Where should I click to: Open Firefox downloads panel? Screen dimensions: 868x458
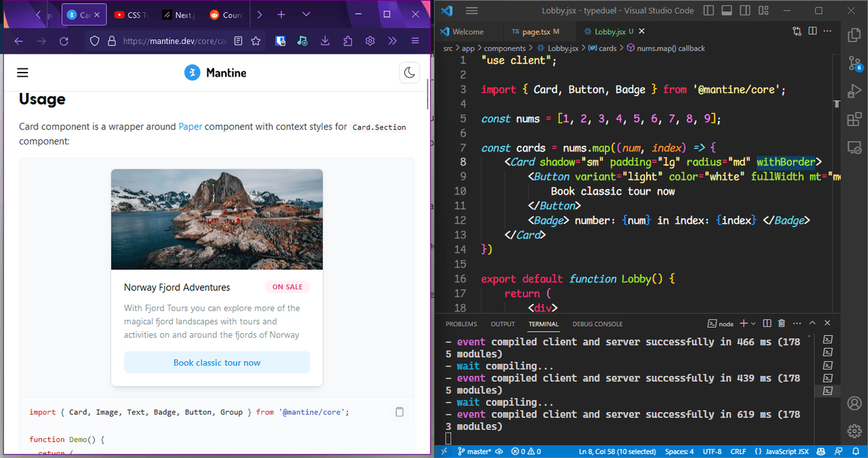pos(325,41)
